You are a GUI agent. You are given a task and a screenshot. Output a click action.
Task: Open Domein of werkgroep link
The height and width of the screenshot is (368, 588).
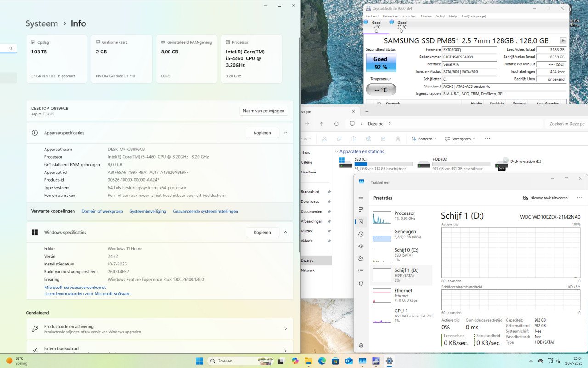click(102, 211)
